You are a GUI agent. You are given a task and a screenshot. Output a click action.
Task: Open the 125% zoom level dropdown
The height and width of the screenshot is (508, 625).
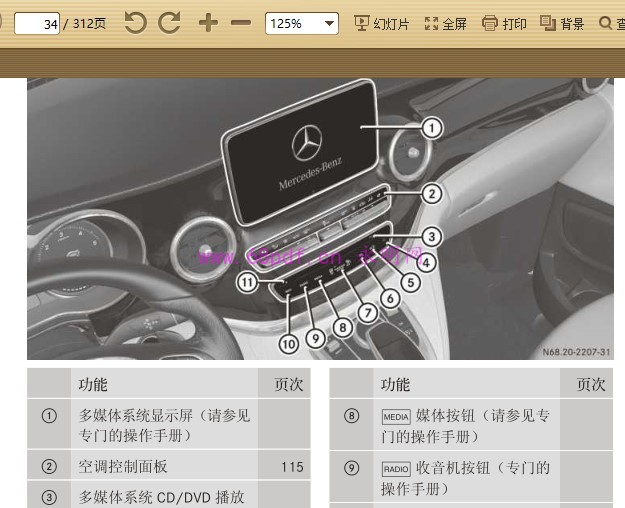(x=302, y=24)
